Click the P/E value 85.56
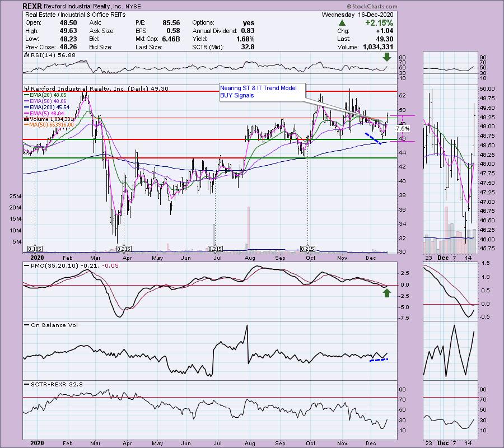This screenshot has width=504, height=448. 171,23
